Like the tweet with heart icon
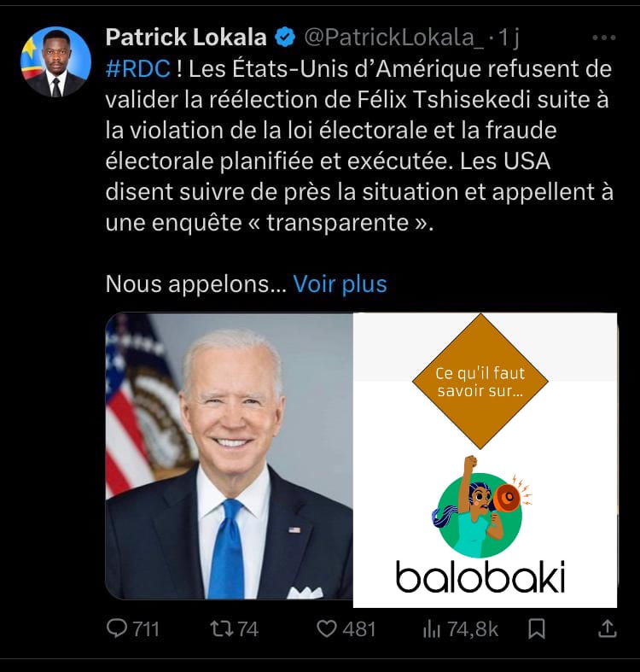 [x=327, y=628]
